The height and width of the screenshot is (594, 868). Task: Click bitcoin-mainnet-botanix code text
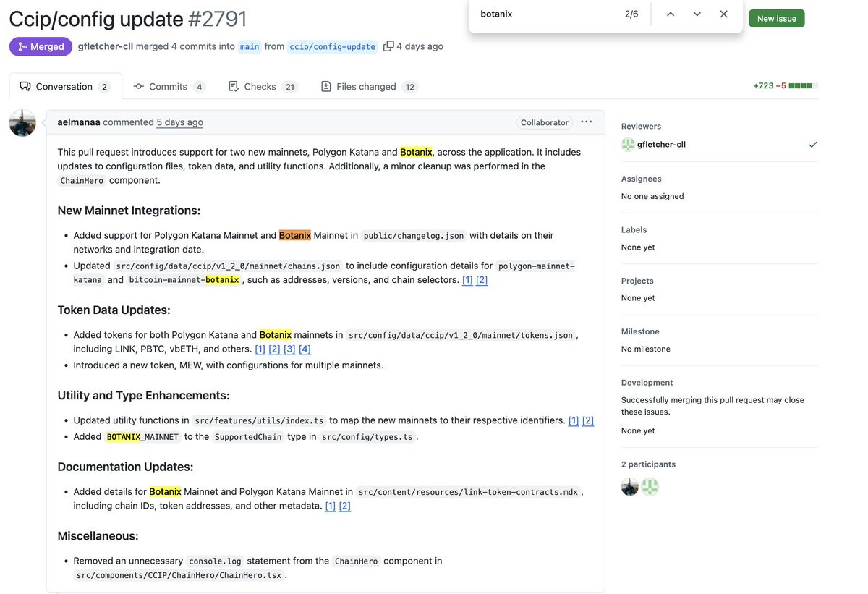(x=184, y=280)
